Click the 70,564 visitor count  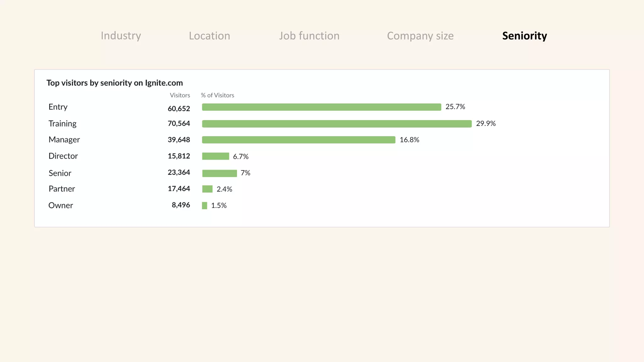179,123
